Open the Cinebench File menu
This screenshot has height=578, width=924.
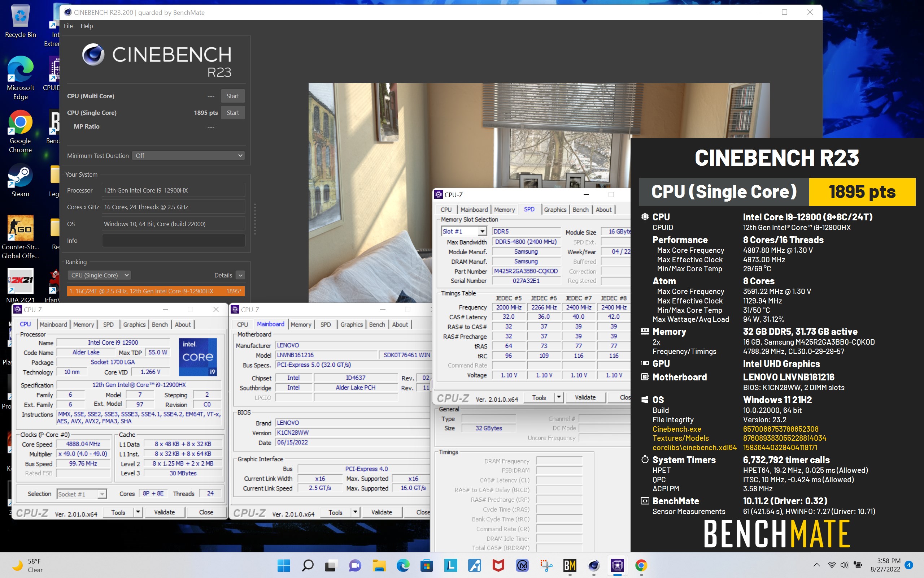(68, 26)
